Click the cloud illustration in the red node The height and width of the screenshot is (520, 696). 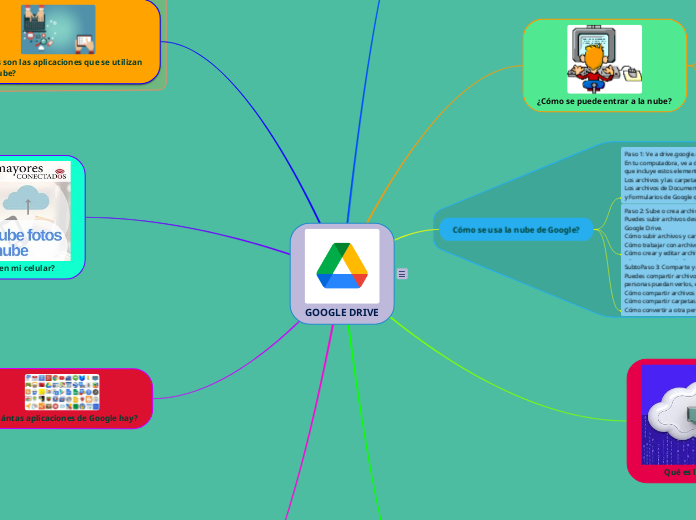coord(668,415)
